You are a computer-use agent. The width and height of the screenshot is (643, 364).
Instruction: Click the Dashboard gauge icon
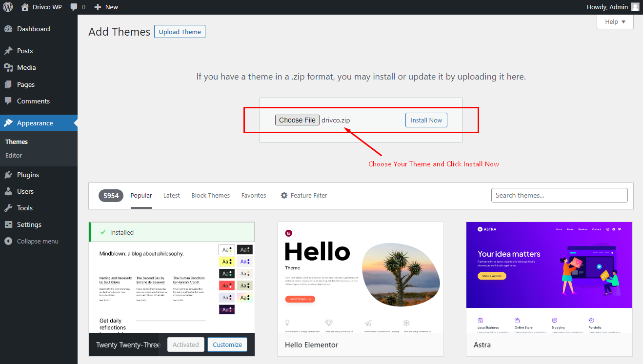(8, 29)
